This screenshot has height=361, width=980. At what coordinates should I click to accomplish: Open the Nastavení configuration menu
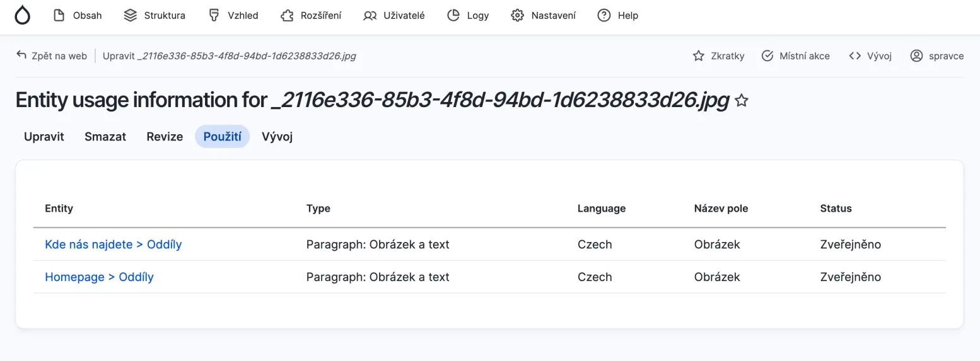(543, 15)
